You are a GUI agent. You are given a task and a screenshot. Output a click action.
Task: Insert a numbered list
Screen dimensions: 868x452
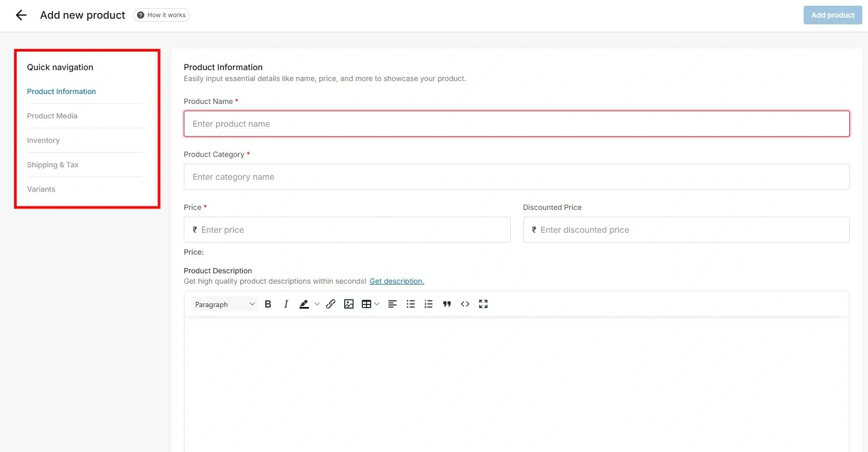pos(428,304)
